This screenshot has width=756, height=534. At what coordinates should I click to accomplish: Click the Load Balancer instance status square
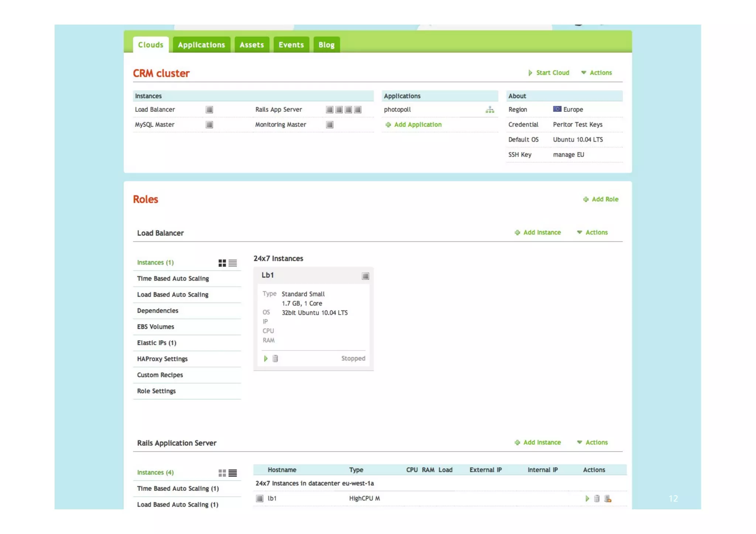tap(209, 110)
